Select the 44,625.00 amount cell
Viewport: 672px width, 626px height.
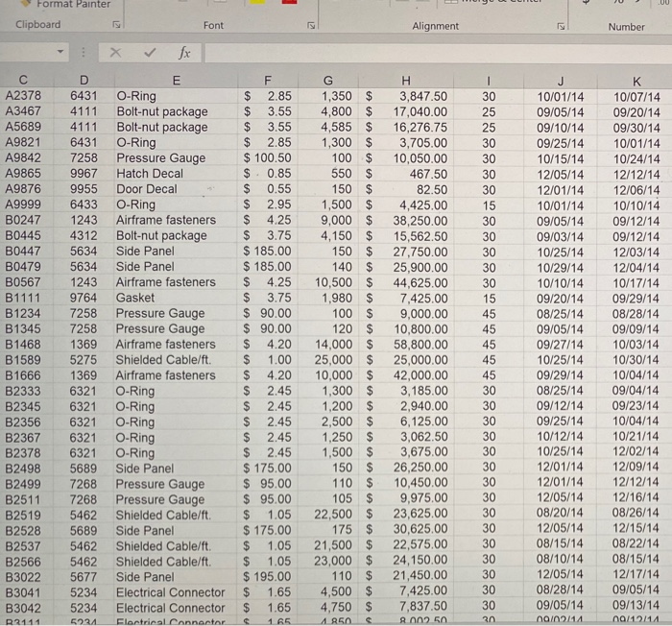(406, 282)
